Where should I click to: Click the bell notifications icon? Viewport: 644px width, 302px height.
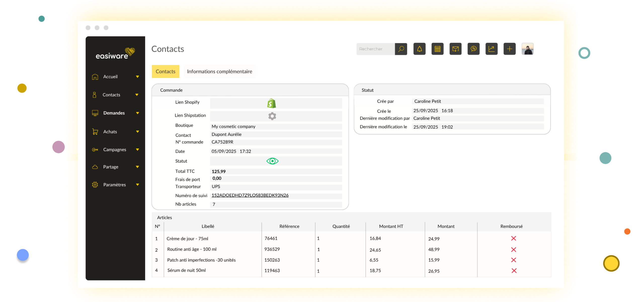[419, 49]
